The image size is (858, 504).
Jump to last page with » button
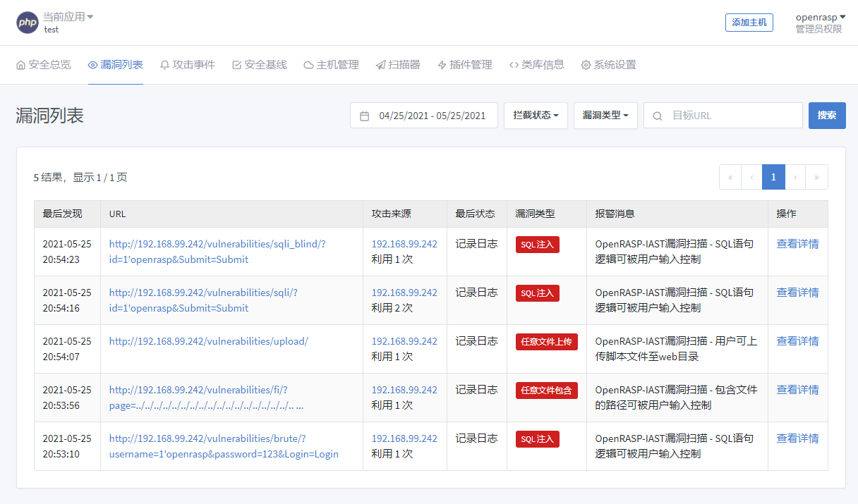[816, 177]
